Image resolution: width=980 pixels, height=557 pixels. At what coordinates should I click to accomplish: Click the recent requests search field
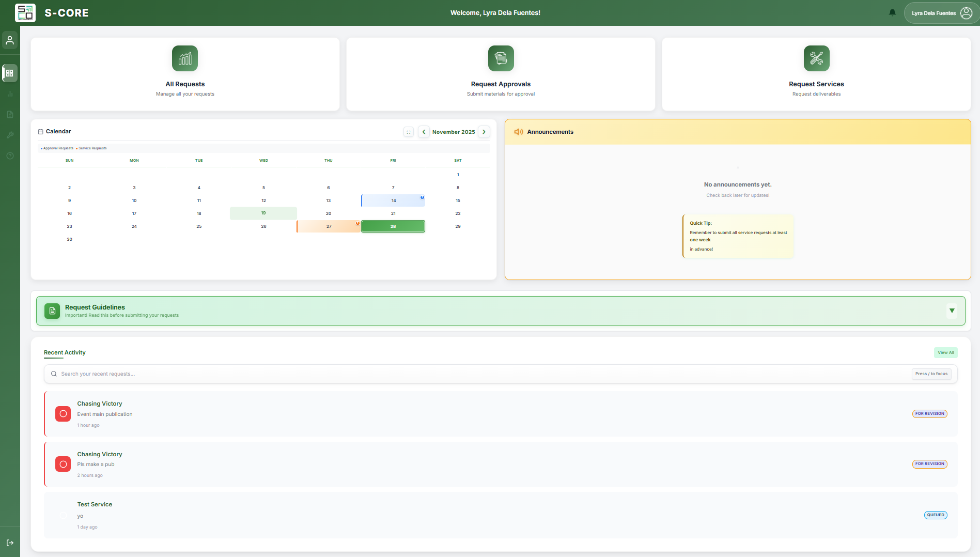click(310, 374)
